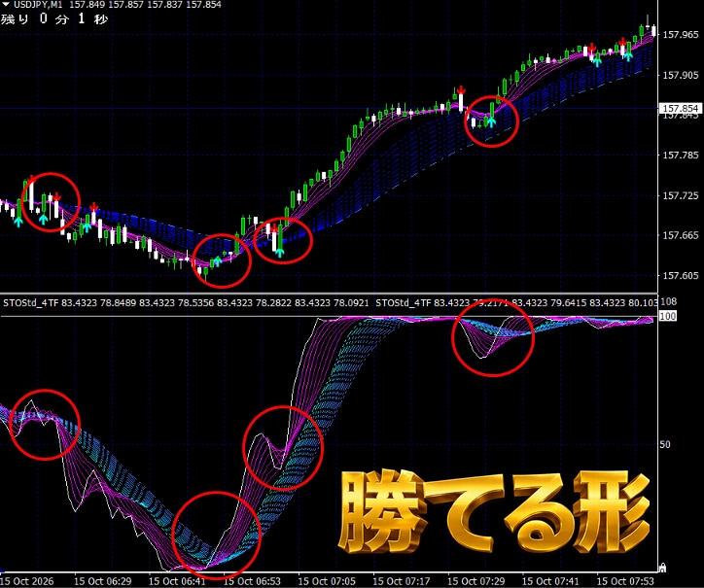Image resolution: width=704 pixels, height=588 pixels.
Task: Click the USDJPY,M1 chart symbol label
Action: [x=38, y=5]
